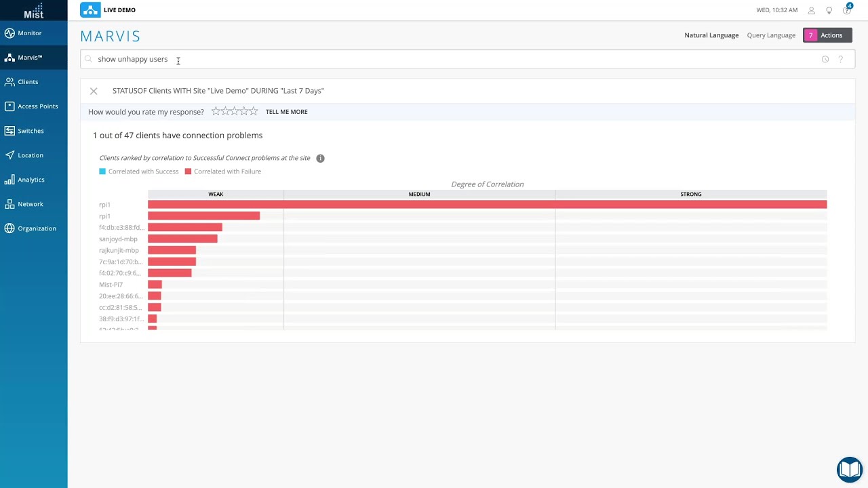Image resolution: width=868 pixels, height=488 pixels.
Task: Select client 7c:9a:1d:70:b...
Action: 121,262
